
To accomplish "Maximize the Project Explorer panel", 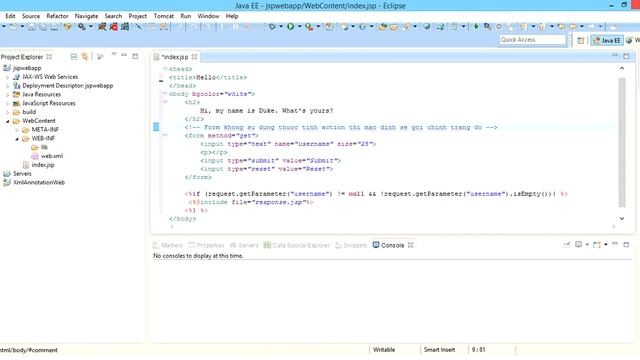I will [x=135, y=56].
